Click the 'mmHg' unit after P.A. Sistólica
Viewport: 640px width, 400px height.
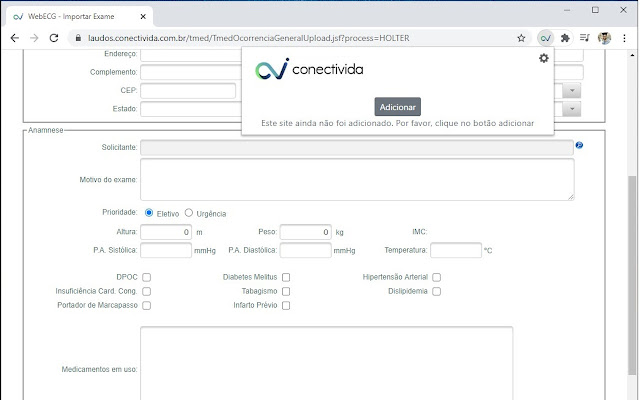[x=205, y=251]
